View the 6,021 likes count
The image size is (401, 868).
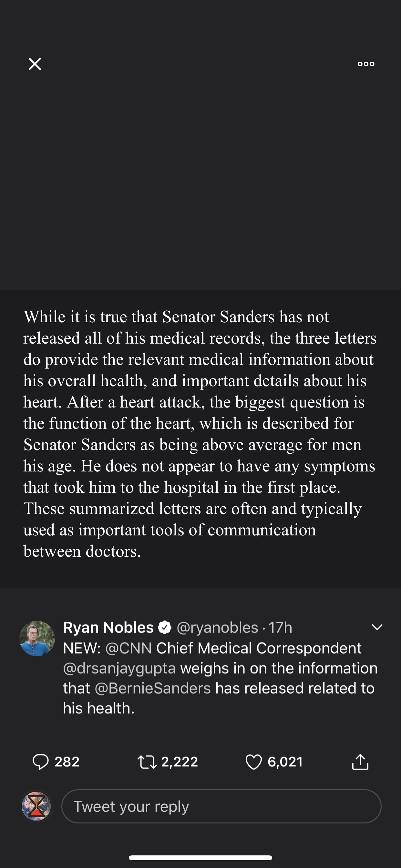coord(285,762)
